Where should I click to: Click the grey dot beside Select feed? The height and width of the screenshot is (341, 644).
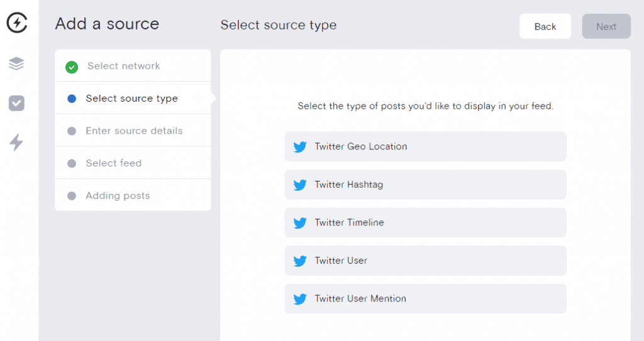72,163
